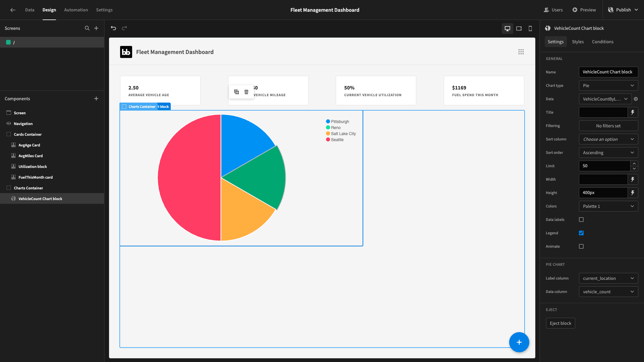Switch to mobile preview mode
Viewport: 644px width, 362px height.
(530, 28)
